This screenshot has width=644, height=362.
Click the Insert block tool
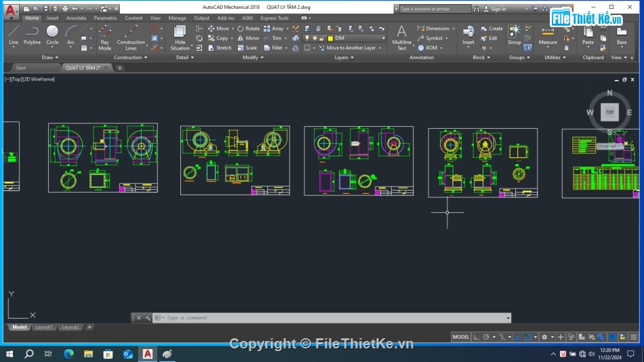click(x=468, y=35)
